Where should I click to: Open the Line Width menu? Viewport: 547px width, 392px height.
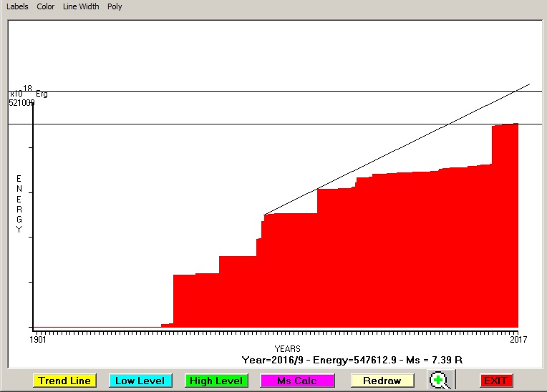coord(81,6)
